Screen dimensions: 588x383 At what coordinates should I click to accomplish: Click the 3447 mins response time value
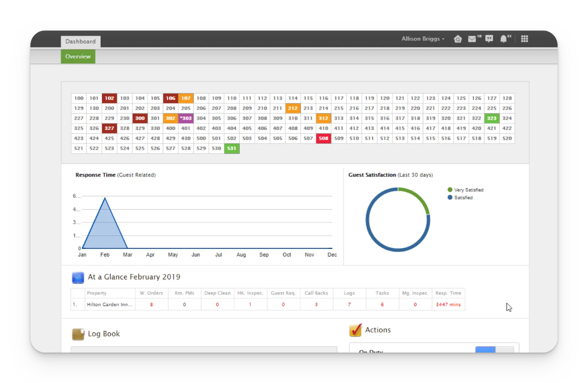(x=448, y=304)
